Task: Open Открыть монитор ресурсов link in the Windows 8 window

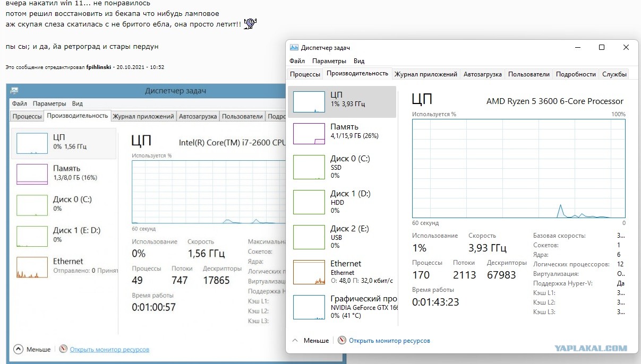Action: [x=109, y=350]
